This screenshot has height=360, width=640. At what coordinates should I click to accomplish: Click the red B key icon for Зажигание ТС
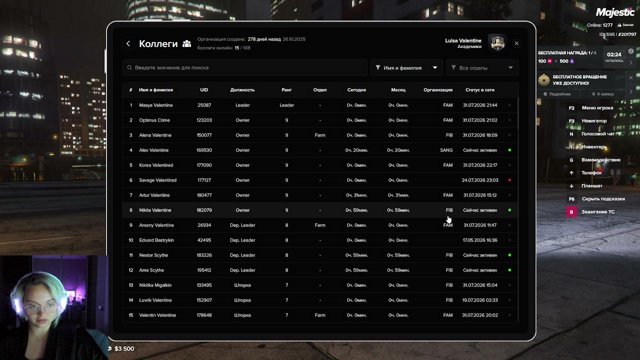pos(571,212)
